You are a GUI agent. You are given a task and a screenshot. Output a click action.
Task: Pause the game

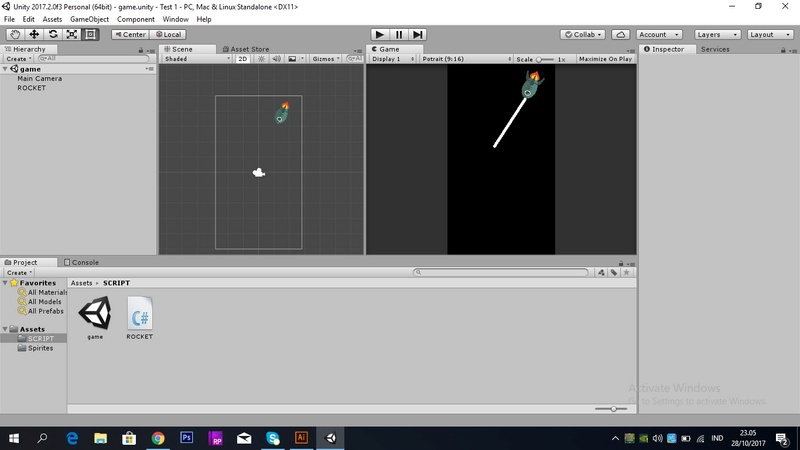click(x=398, y=34)
